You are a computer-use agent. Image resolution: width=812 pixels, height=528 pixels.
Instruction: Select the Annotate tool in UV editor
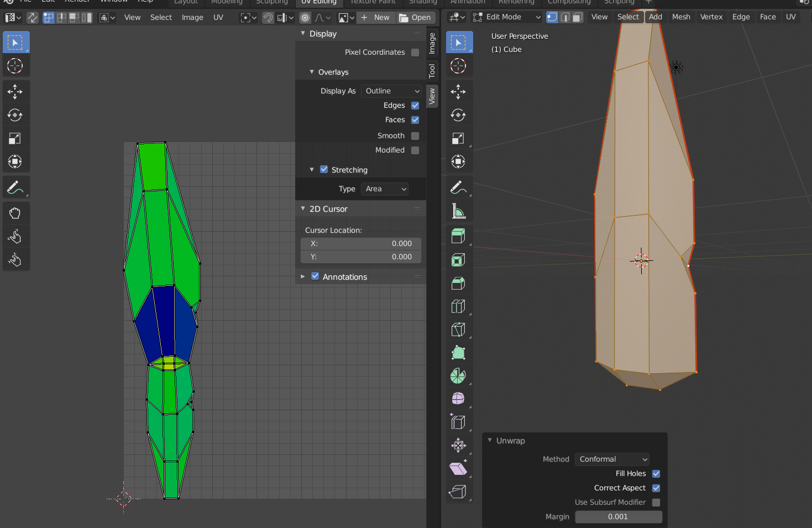tap(15, 188)
